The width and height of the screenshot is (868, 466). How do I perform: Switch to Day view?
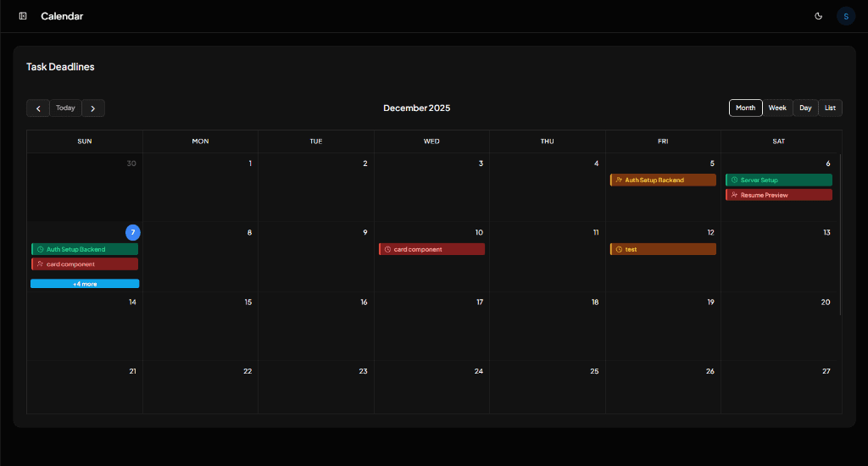805,108
